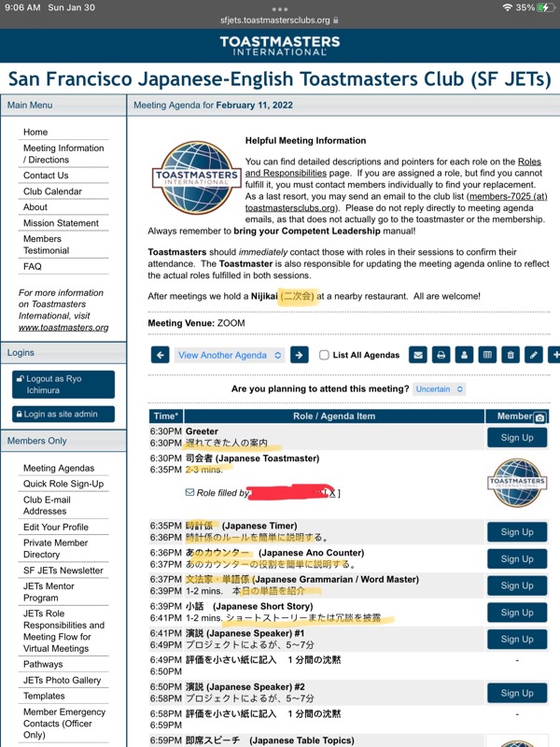Open Quick Role Sign-Up menu item
Screen dimensions: 560x747
point(63,484)
